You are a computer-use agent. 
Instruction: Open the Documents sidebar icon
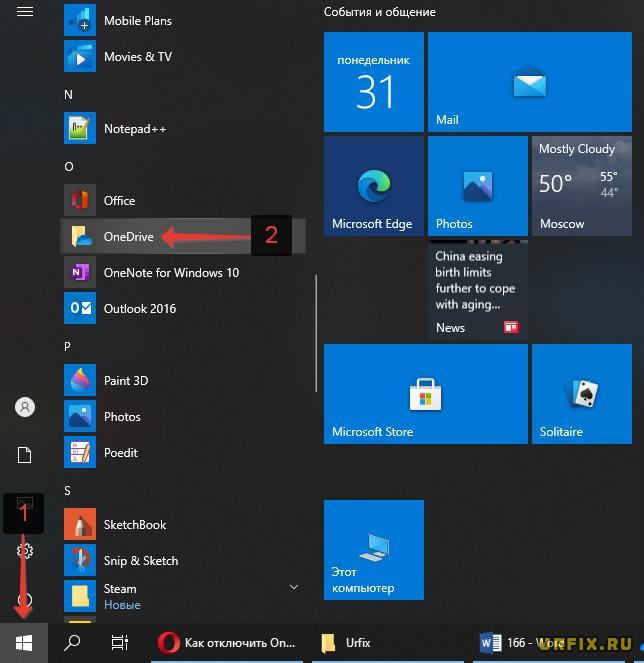point(25,455)
